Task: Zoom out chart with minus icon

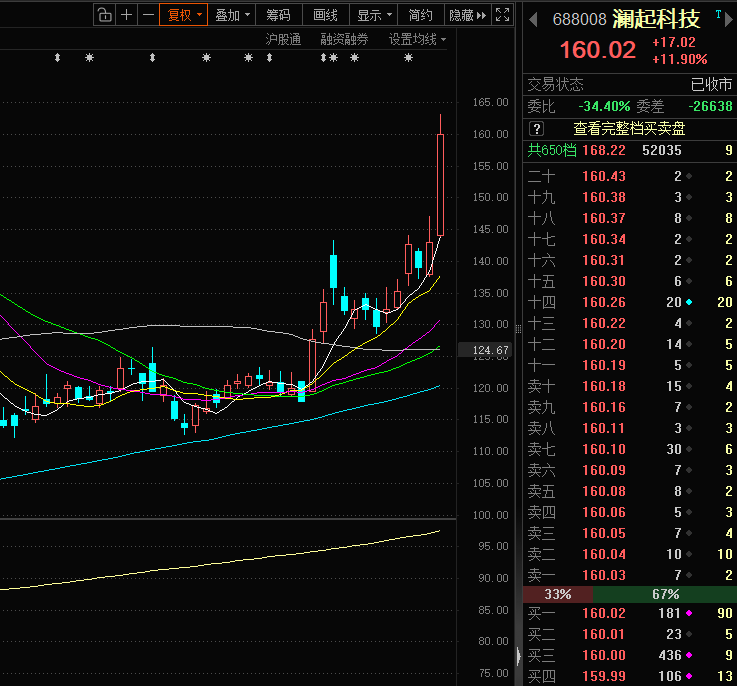Action: pos(148,15)
